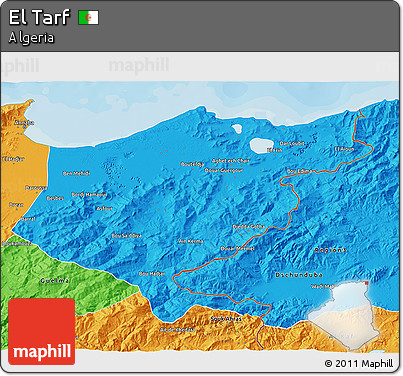Select the "Guelma" region label
The image size is (403, 376).
[x=55, y=281]
